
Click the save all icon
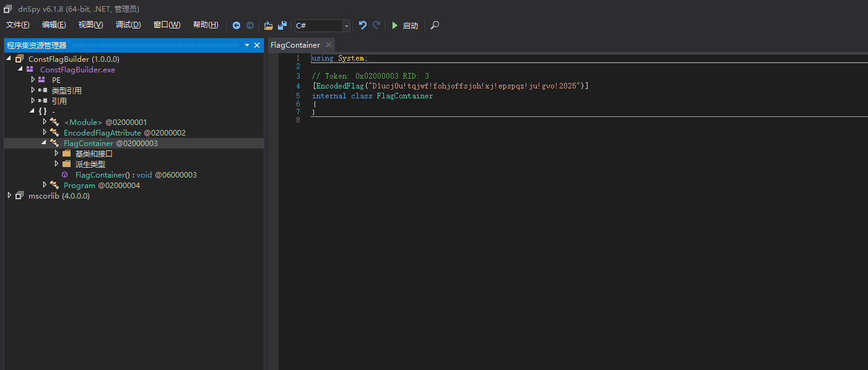pos(282,25)
